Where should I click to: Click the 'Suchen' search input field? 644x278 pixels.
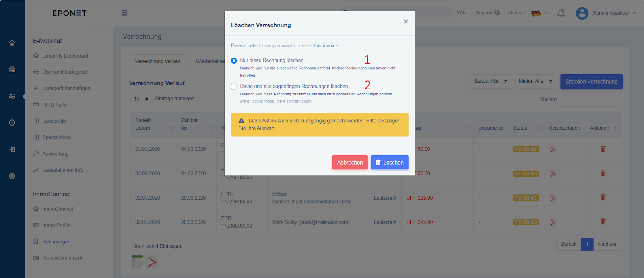(x=590, y=99)
